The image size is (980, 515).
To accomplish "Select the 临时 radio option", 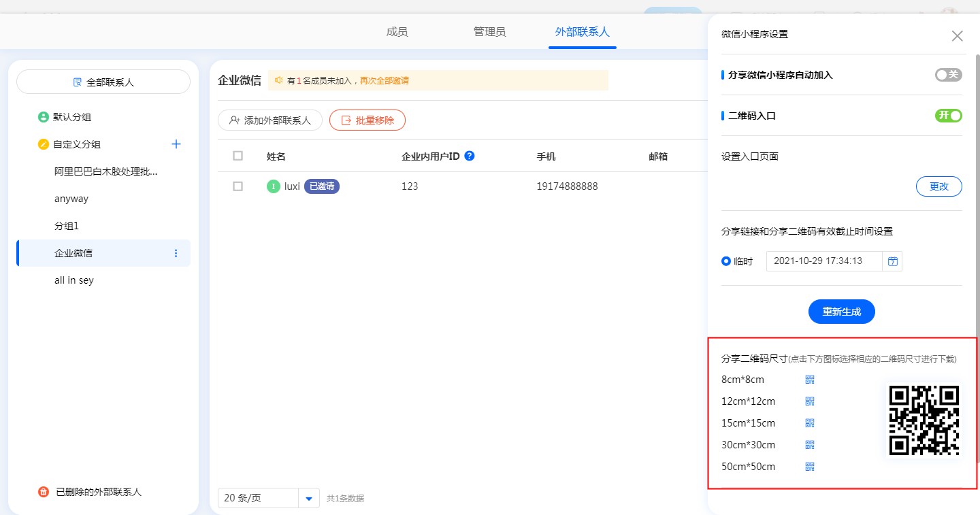I will click(x=726, y=261).
